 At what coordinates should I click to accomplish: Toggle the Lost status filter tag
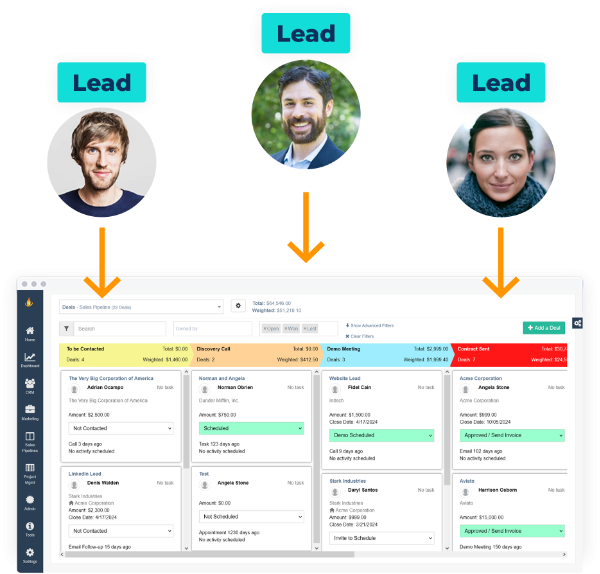[310, 328]
